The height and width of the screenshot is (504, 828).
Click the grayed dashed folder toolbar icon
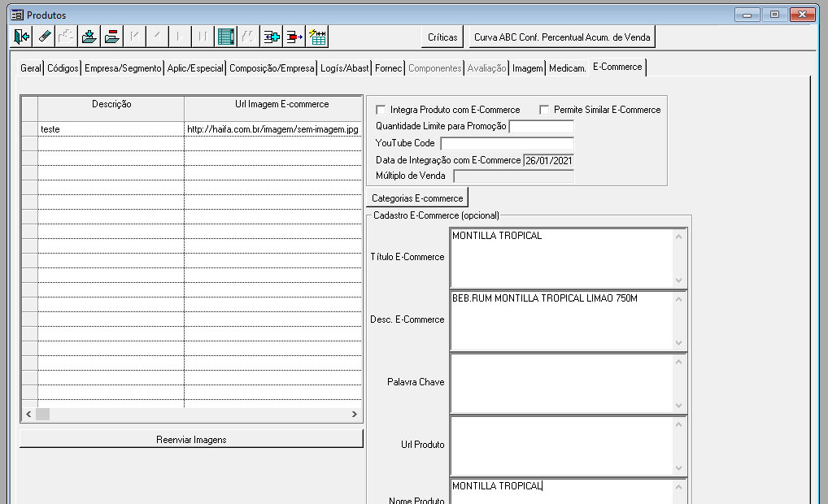(x=67, y=37)
